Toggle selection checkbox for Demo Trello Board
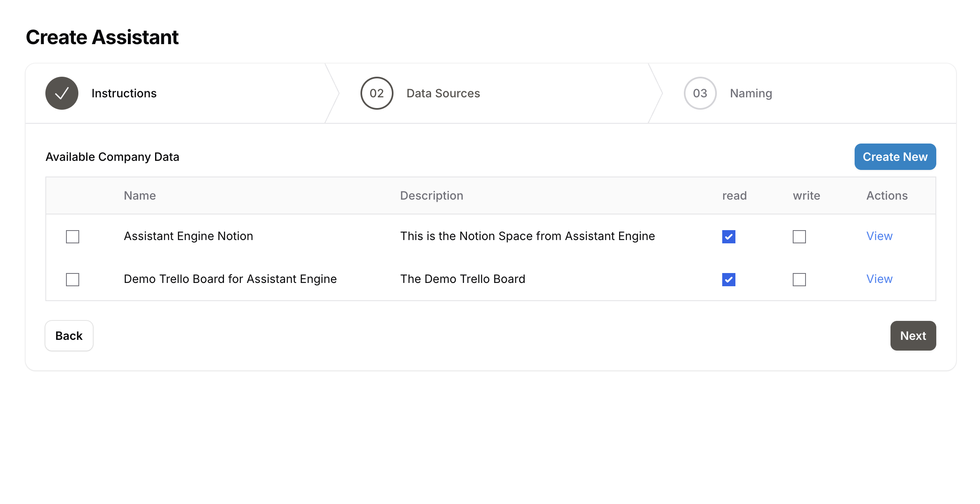Image resolution: width=980 pixels, height=504 pixels. (x=72, y=279)
